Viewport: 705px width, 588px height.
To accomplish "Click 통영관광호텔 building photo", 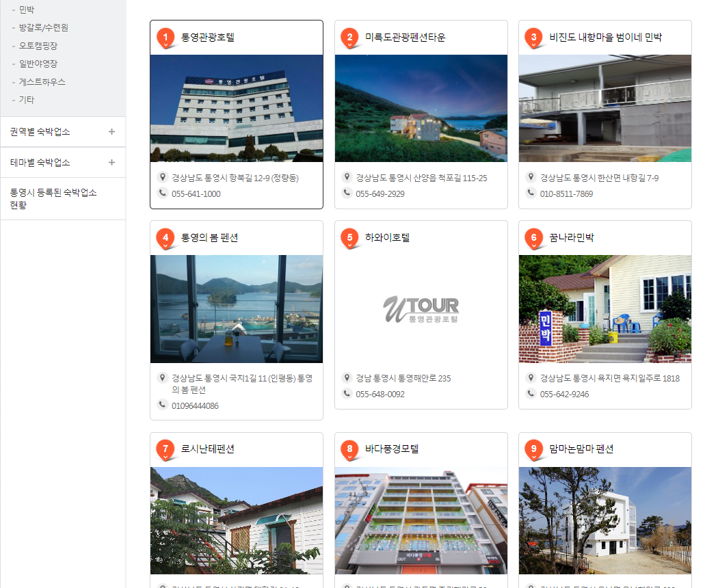I will (x=237, y=108).
